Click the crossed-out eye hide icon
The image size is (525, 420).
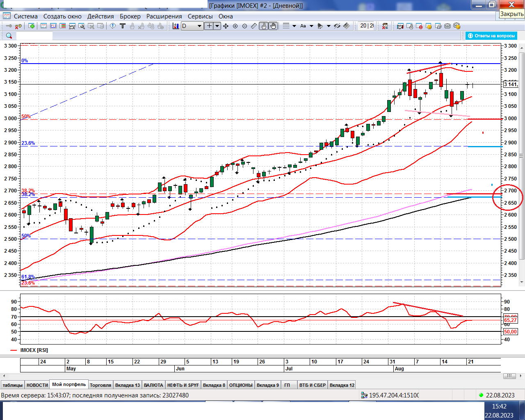[x=337, y=26]
